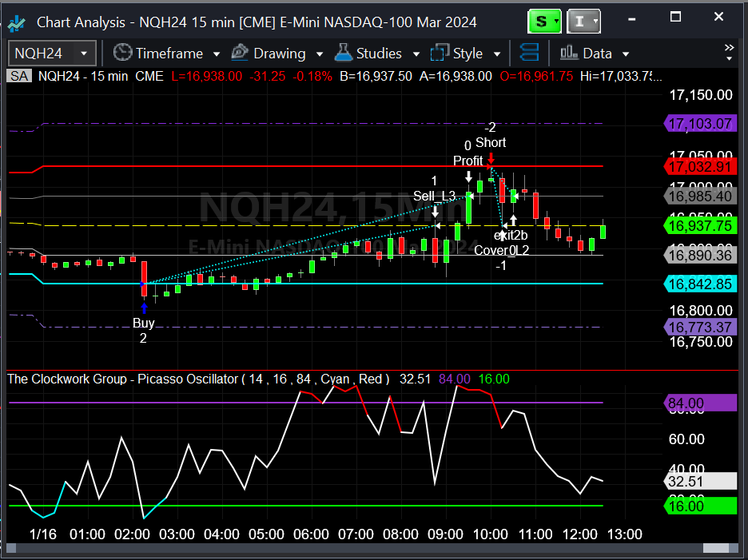Screen dimensions: 748x560
Task: Click the SA status badge
Action: [x=18, y=77]
